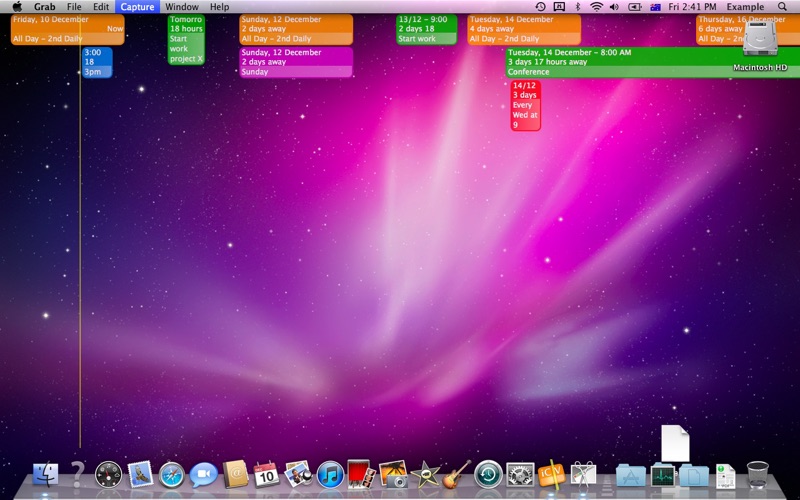800x500 pixels.
Task: Open the highlighted Capture menu
Action: 137,7
